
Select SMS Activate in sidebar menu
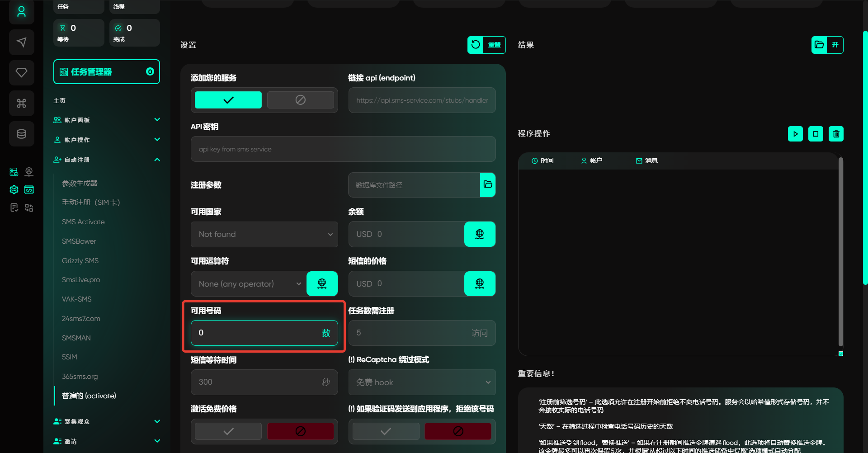[83, 222]
